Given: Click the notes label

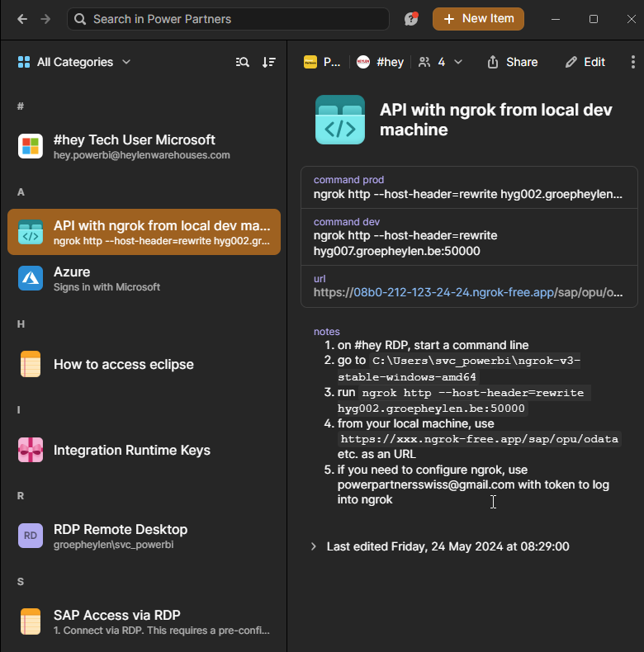Looking at the screenshot, I should 327,332.
